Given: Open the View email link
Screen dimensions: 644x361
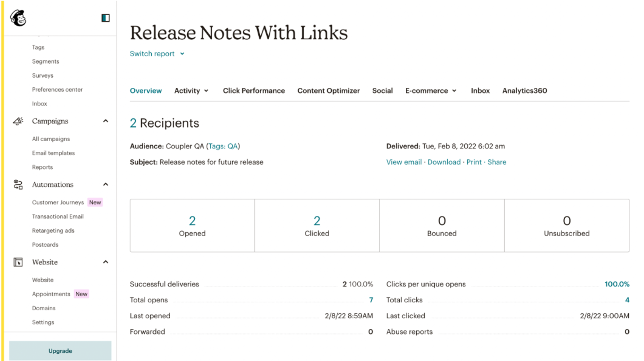Looking at the screenshot, I should point(404,162).
